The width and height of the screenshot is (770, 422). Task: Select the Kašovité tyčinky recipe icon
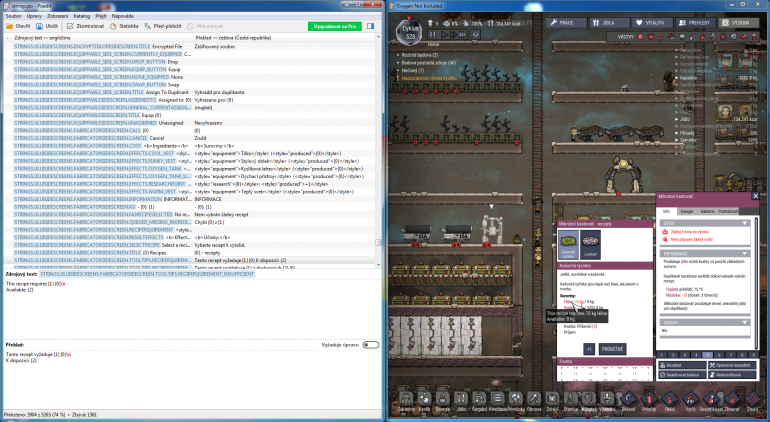click(567, 243)
